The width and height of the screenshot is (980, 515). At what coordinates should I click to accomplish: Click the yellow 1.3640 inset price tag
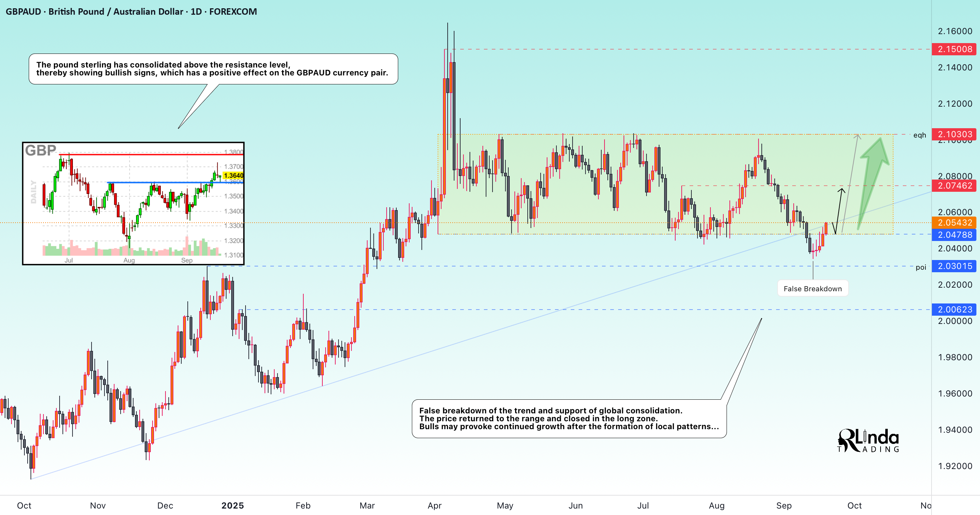point(233,176)
